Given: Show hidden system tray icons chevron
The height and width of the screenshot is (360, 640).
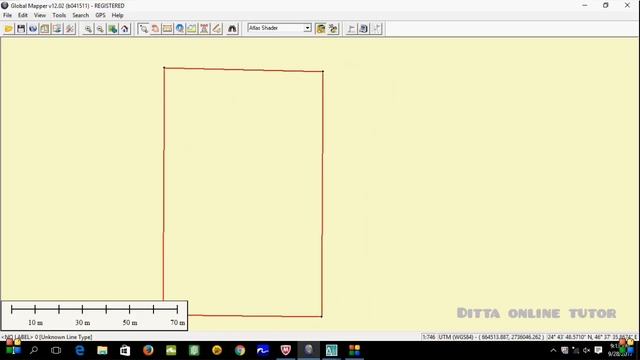Looking at the screenshot, I should click(x=553, y=350).
